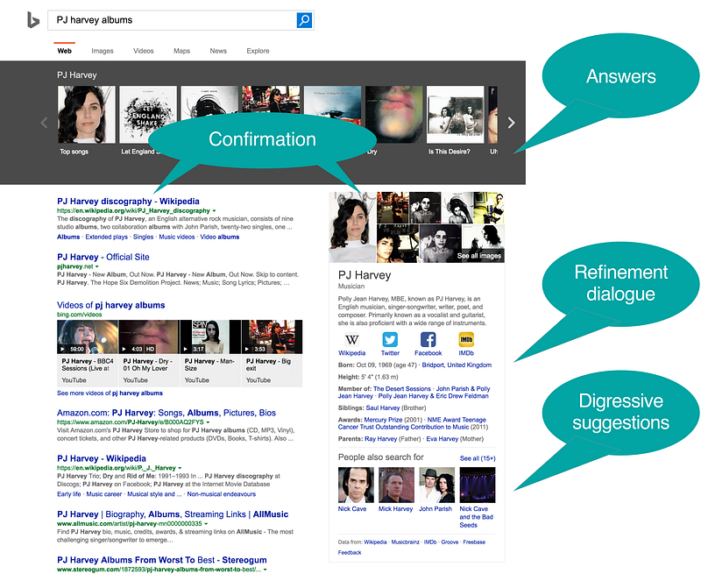Screen dimensions: 701x588
Task: Click See more videos of pj harvey albums
Action: [110, 393]
